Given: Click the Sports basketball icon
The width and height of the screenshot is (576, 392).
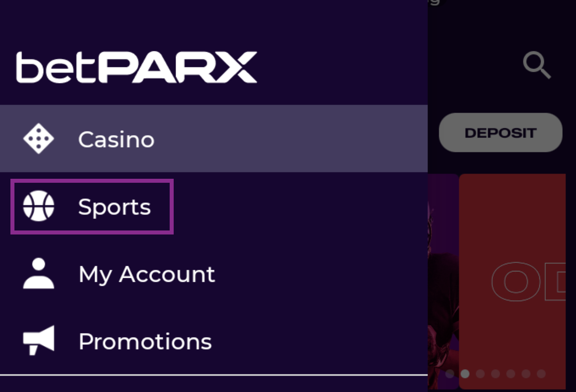Looking at the screenshot, I should [39, 206].
